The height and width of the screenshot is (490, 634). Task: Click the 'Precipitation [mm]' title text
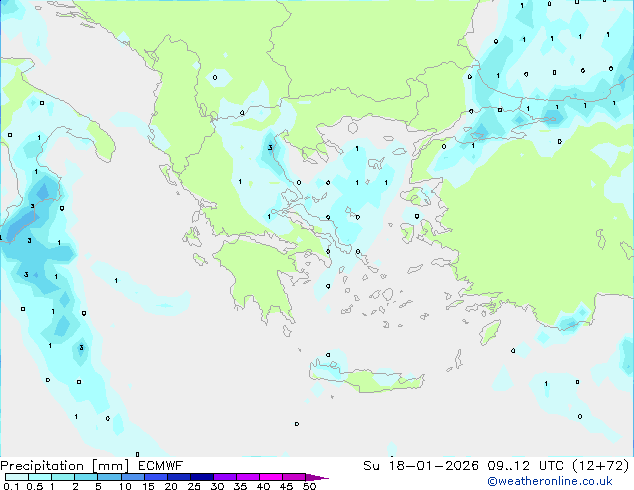64,466
